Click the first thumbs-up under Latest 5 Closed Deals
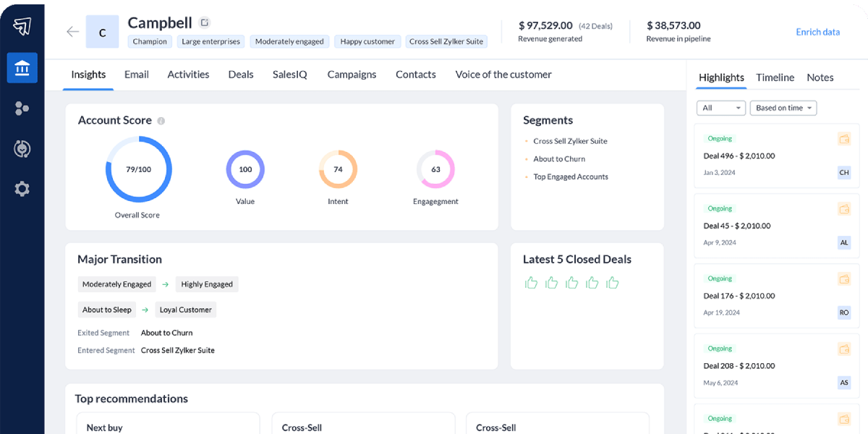 coord(532,283)
